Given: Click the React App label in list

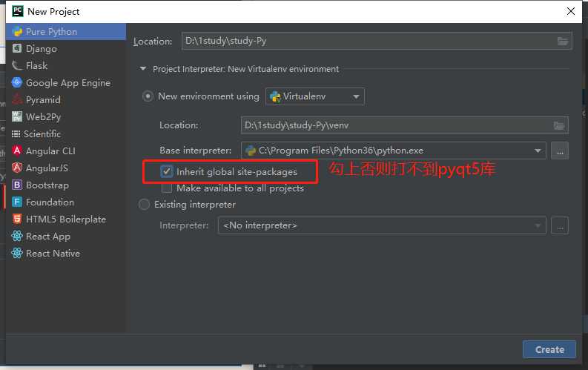Looking at the screenshot, I should coord(48,237).
